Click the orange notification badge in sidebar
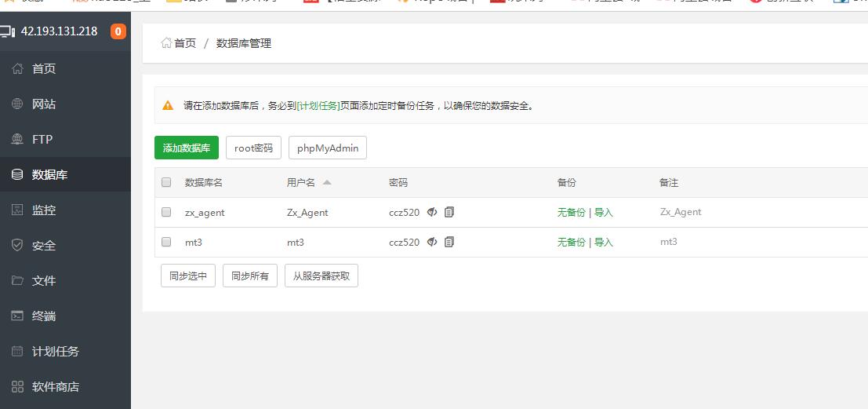Screen dimensions: 868x409 coord(118,31)
